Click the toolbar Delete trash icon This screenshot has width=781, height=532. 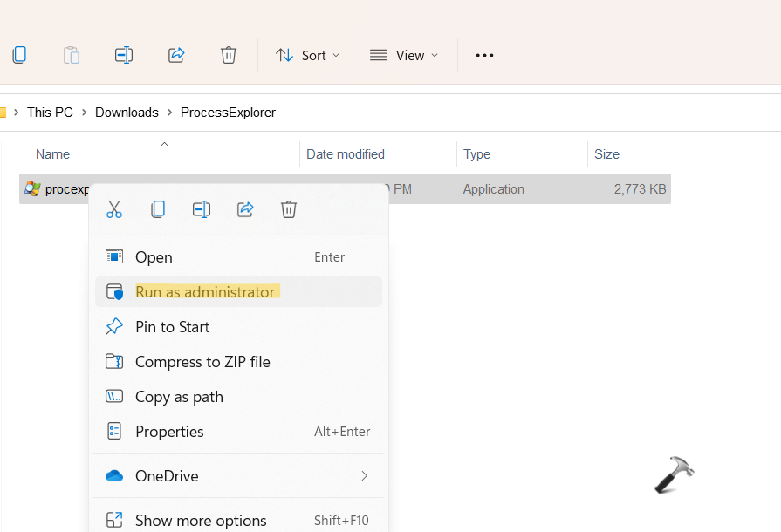pos(229,55)
